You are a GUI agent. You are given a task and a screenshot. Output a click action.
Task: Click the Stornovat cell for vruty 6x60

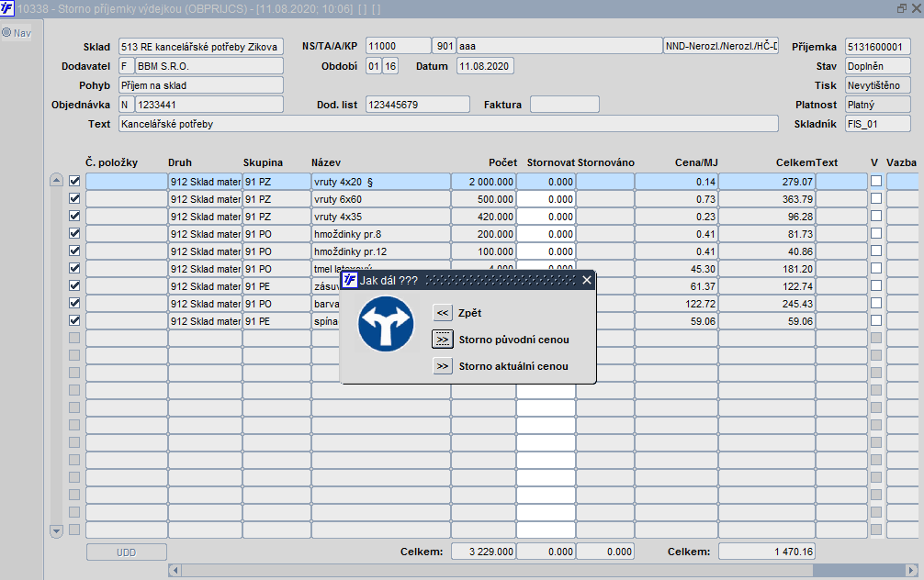click(546, 199)
